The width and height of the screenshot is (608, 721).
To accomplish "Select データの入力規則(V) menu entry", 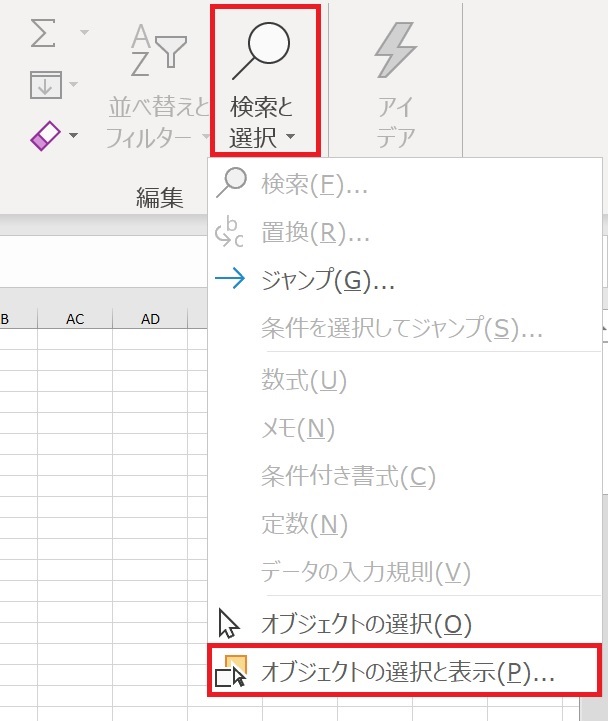I will click(x=364, y=573).
